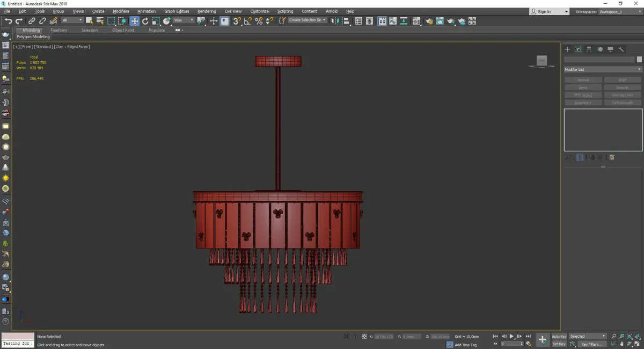644x349 pixels.
Task: Open Render Setup dialog
Action: tap(429, 21)
